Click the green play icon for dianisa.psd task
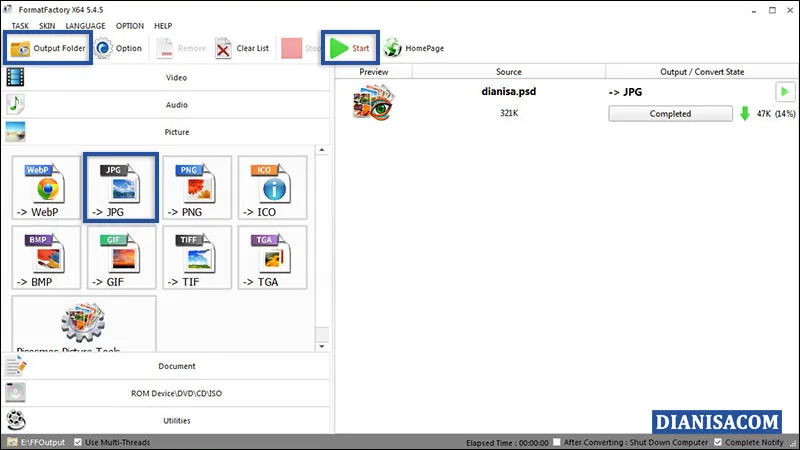Image resolution: width=800 pixels, height=450 pixels. [785, 92]
